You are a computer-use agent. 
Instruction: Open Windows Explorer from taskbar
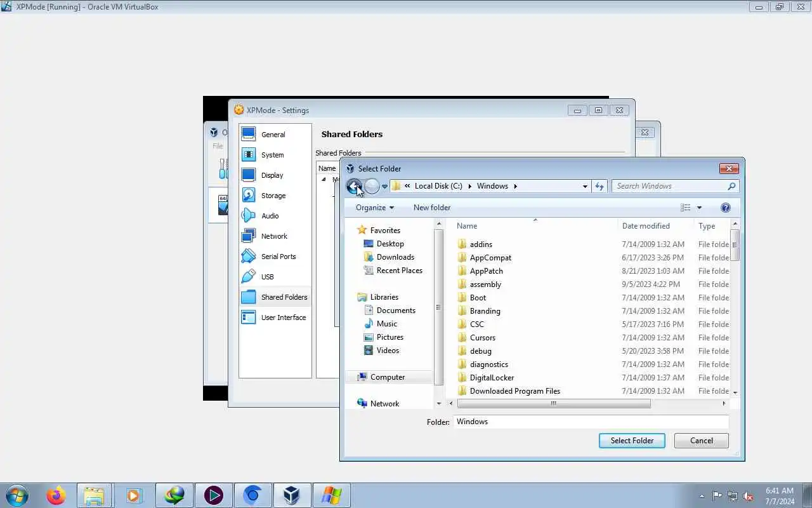click(94, 495)
